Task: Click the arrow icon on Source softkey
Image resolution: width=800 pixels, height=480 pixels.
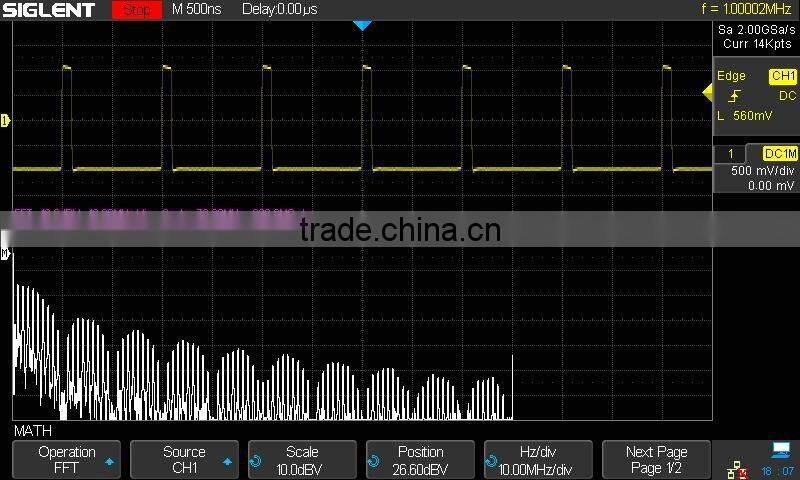Action: 227,461
